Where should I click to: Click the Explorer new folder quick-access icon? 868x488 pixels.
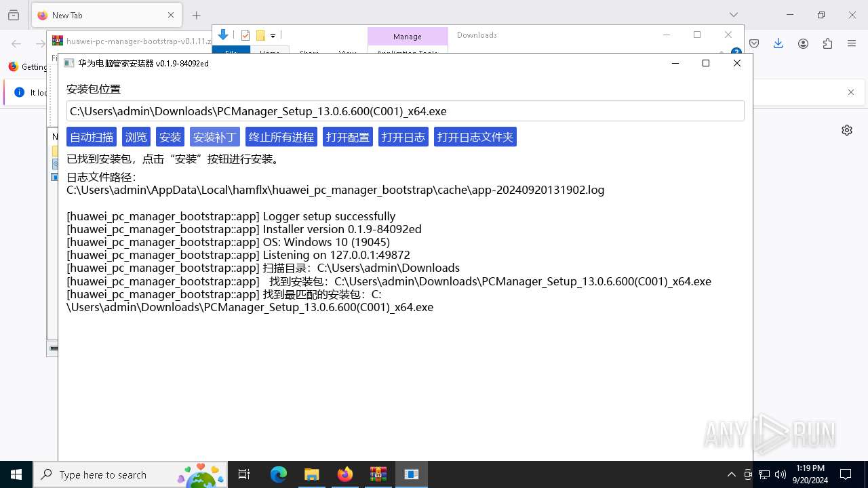260,35
